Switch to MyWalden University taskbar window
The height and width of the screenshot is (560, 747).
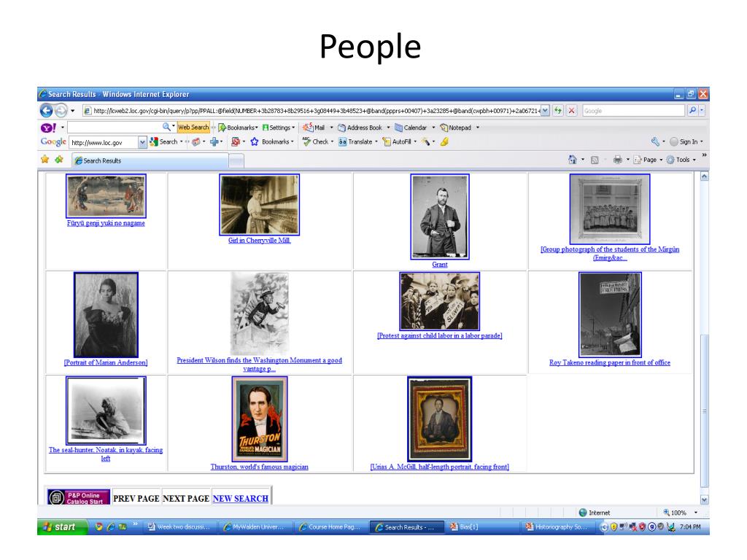tap(255, 527)
